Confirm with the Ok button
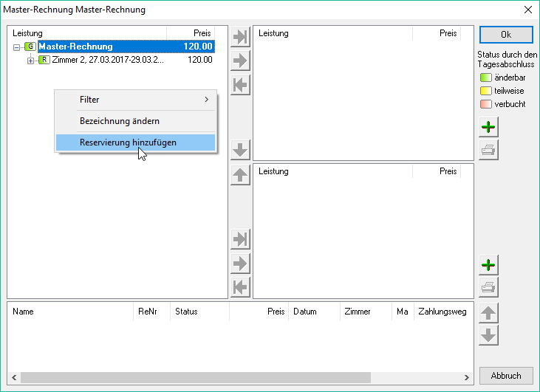Image resolution: width=540 pixels, height=392 pixels. (506, 35)
